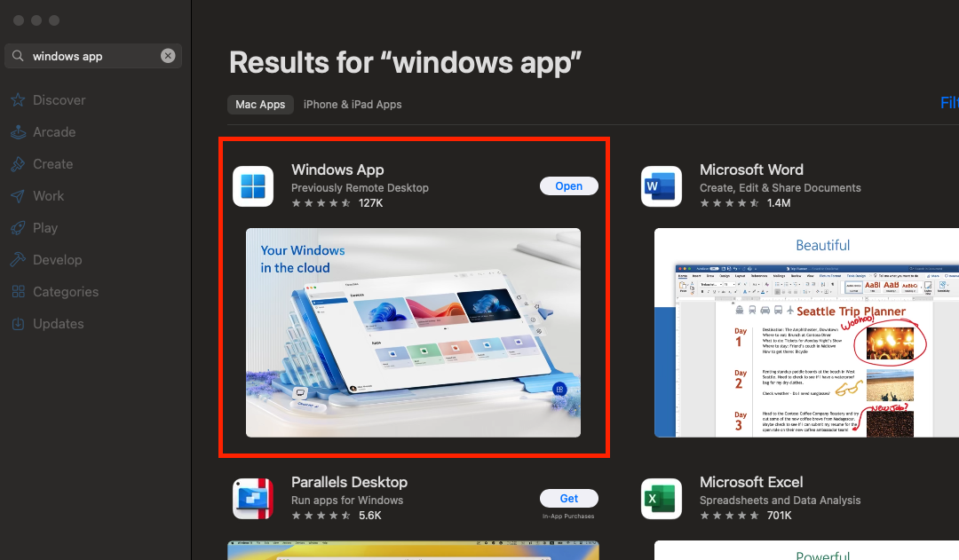This screenshot has width=959, height=560.
Task: Select Updates in the sidebar
Action: point(58,323)
